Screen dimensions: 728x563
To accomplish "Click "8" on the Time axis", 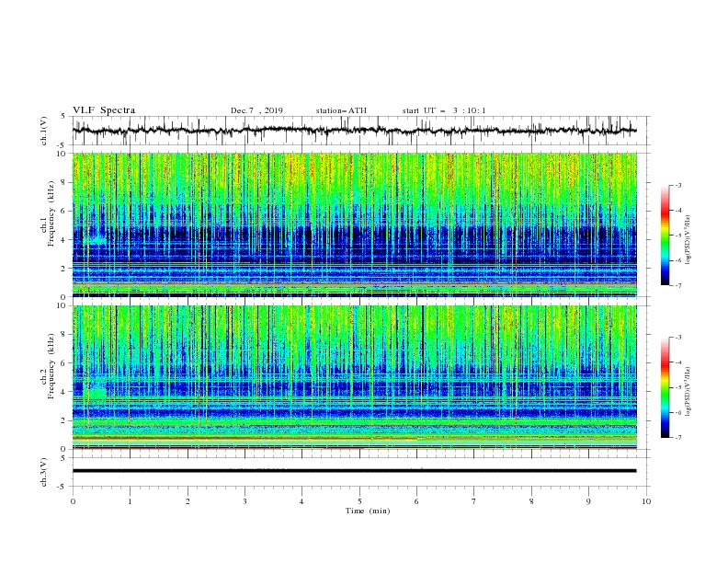I will pyautogui.click(x=531, y=501).
